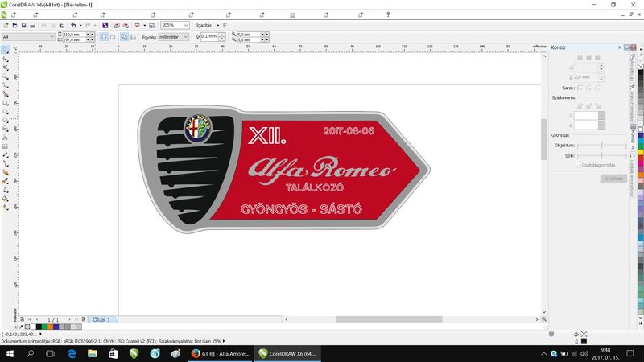644x362 pixels.
Task: Select the Table tool
Action: pyautogui.click(x=6, y=146)
